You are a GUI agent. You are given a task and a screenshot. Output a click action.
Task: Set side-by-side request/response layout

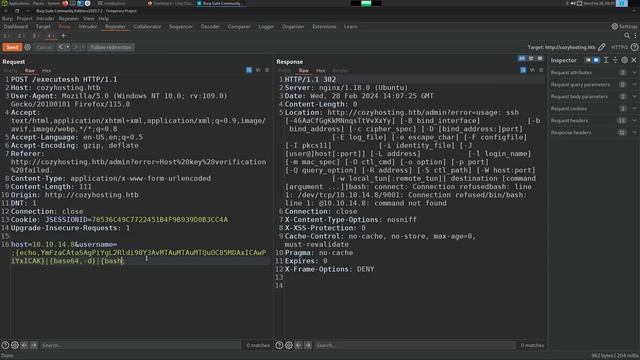[522, 59]
